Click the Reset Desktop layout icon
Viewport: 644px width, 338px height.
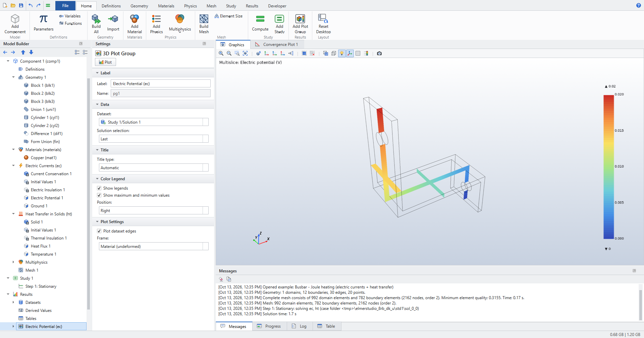point(323,24)
